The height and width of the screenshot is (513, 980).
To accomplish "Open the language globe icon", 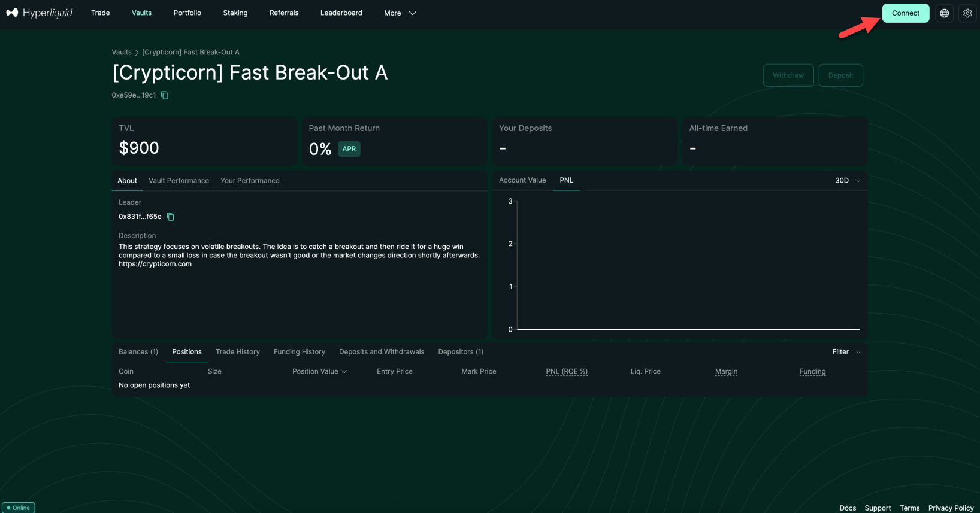I will click(944, 13).
